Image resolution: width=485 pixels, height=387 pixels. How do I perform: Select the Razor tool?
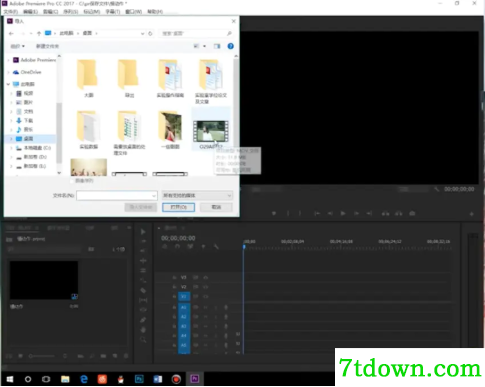143,290
